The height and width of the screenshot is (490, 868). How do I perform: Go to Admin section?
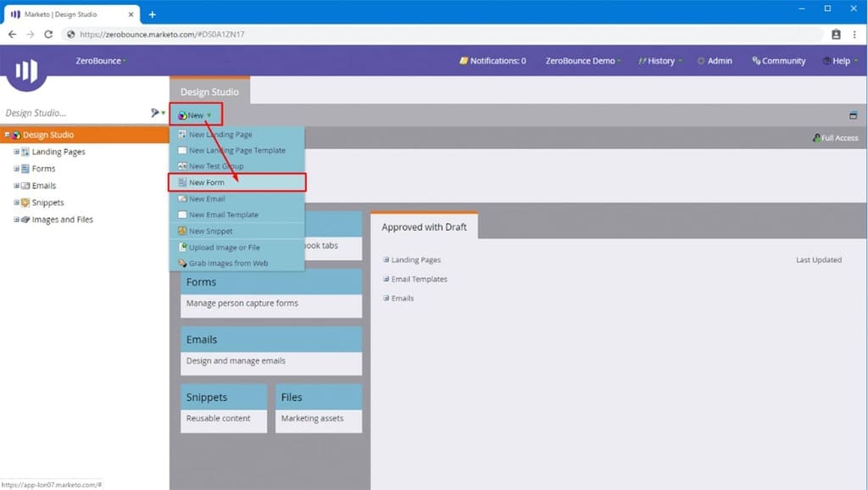(715, 61)
